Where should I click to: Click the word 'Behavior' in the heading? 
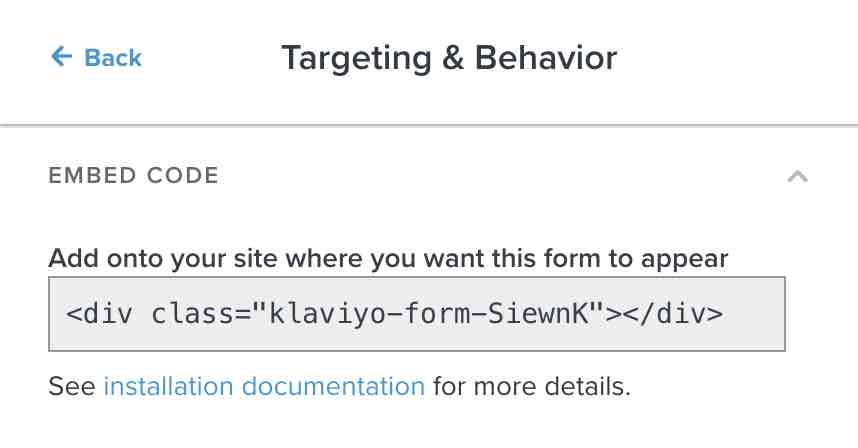coord(546,58)
